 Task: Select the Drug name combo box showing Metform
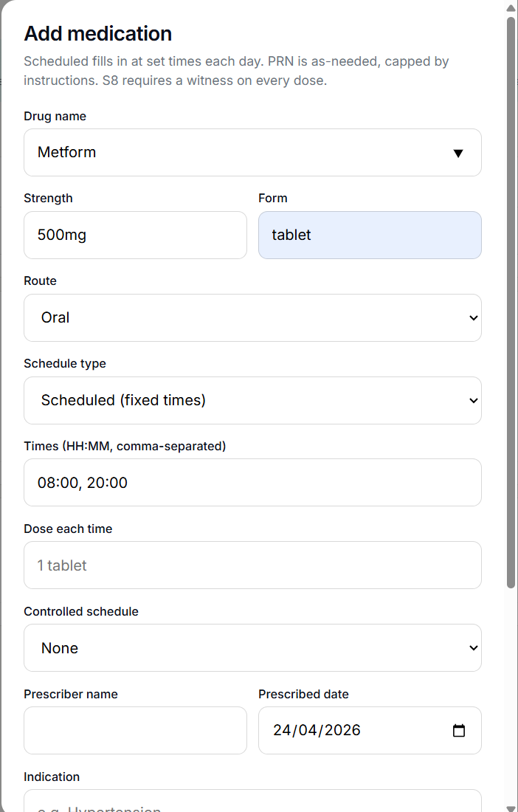tap(252, 152)
